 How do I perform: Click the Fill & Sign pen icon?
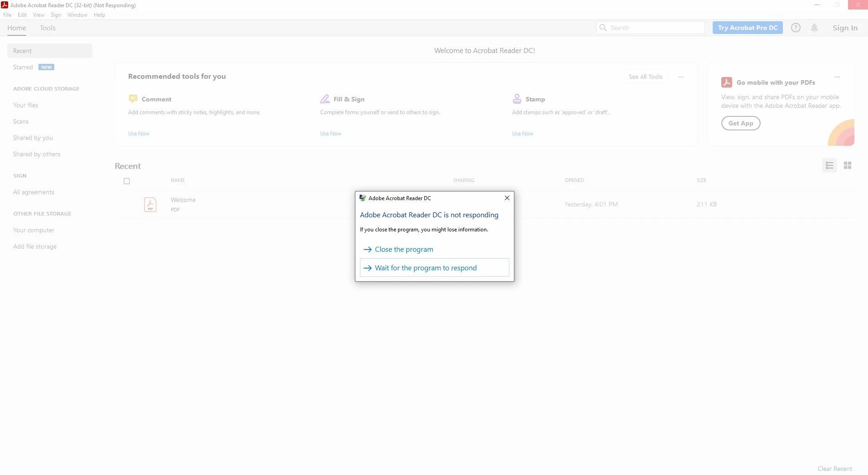click(x=325, y=99)
